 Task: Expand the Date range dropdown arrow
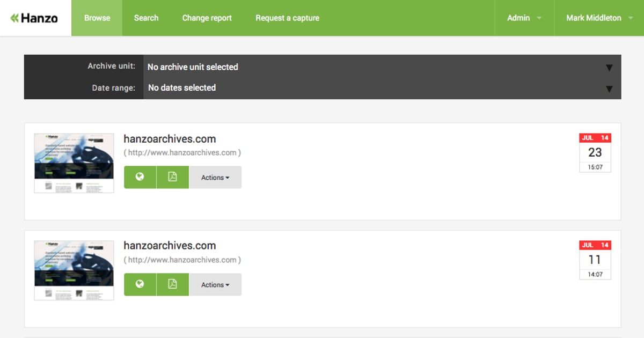pyautogui.click(x=609, y=89)
